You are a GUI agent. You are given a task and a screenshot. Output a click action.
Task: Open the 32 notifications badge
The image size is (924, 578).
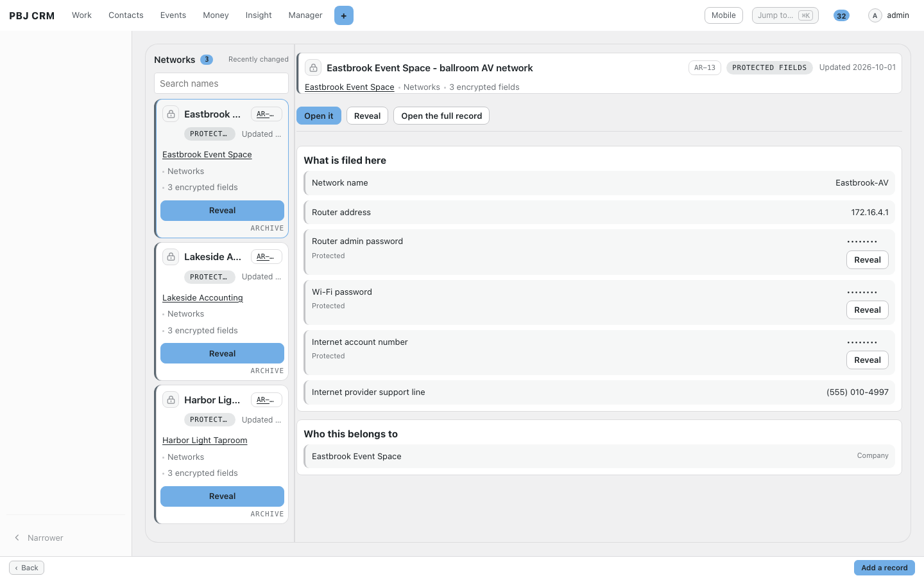(x=841, y=15)
